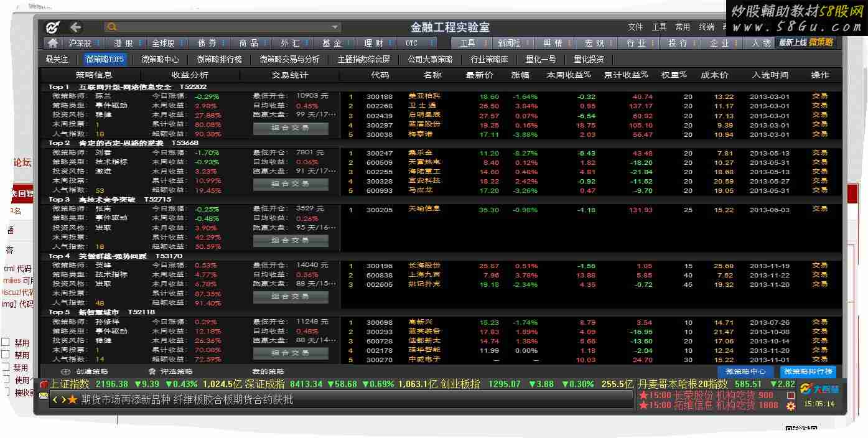Click the previous news arrow in ticker
868x438 pixels.
click(55, 400)
